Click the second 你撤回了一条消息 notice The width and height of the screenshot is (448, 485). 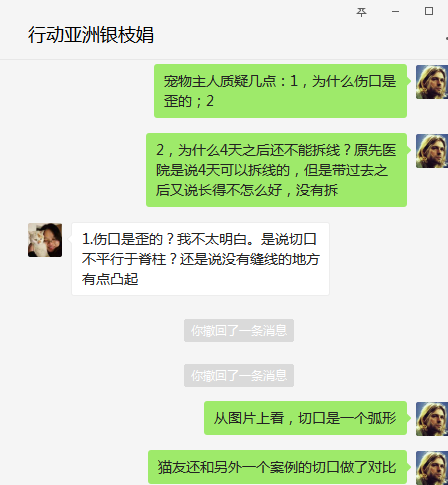[239, 375]
